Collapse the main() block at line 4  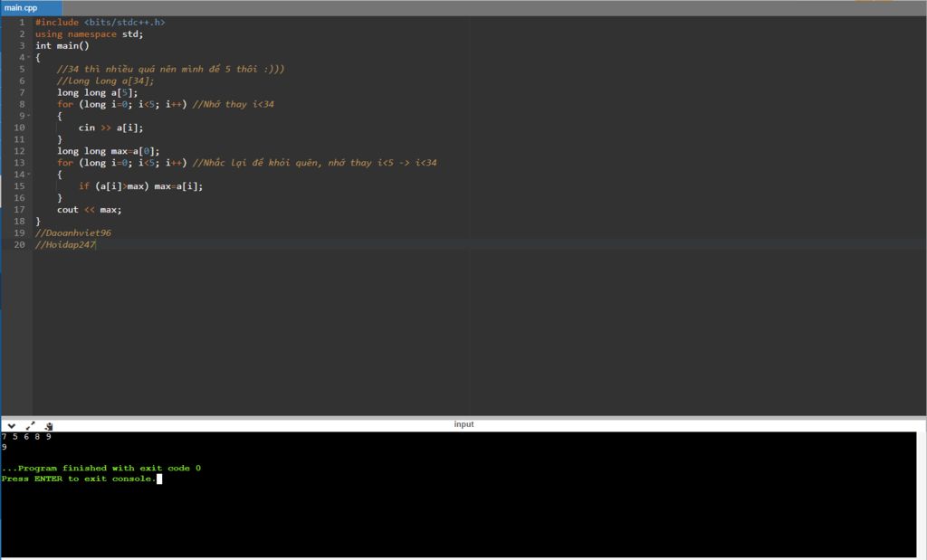tap(28, 57)
